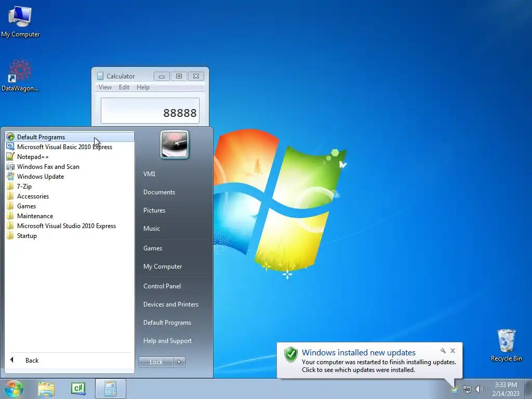The image size is (532, 399).
Task: Dismiss the updates notification balloon
Action: coord(453,351)
